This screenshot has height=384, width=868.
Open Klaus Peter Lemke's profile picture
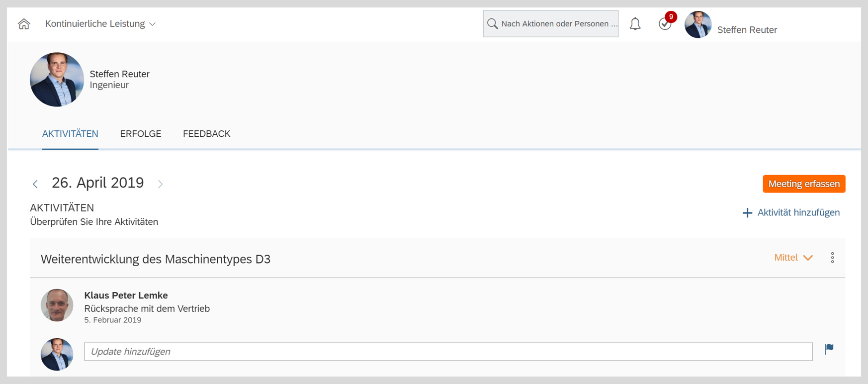(57, 305)
